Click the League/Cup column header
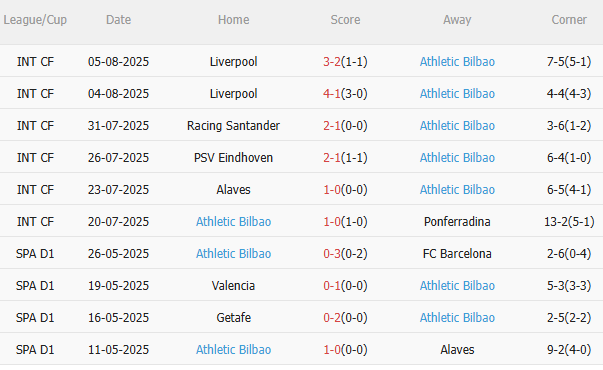Viewport: 603px width, 370px height. pyautogui.click(x=35, y=20)
